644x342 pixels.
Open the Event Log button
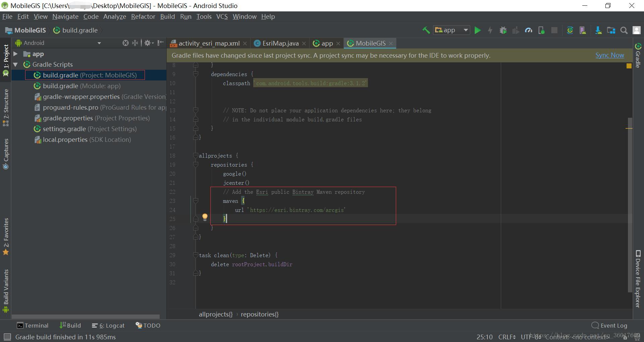609,325
